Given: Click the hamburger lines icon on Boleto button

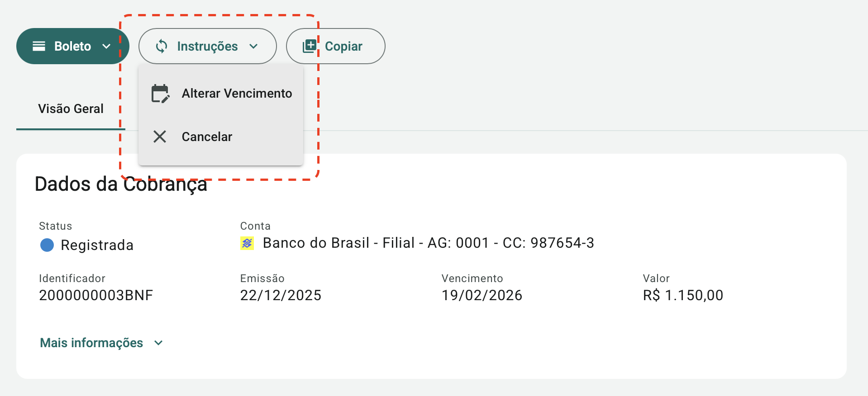Looking at the screenshot, I should (x=39, y=46).
